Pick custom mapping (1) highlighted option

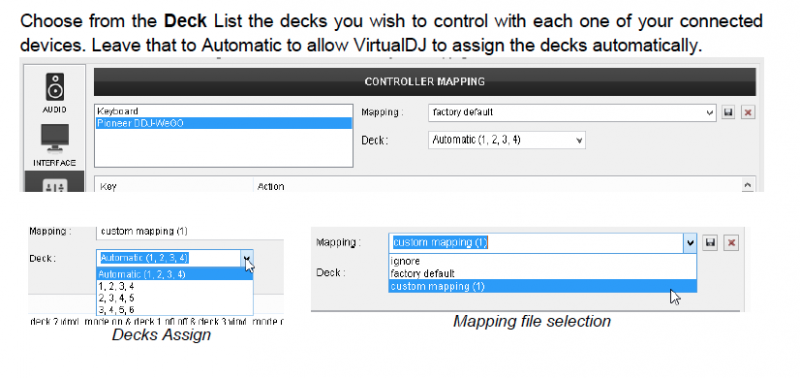click(542, 286)
